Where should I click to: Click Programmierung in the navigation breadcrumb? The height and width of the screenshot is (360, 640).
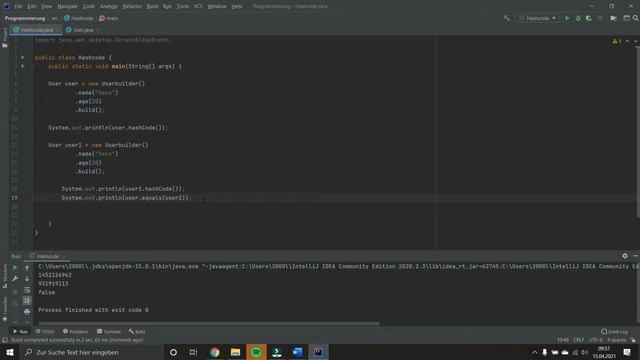click(x=25, y=18)
